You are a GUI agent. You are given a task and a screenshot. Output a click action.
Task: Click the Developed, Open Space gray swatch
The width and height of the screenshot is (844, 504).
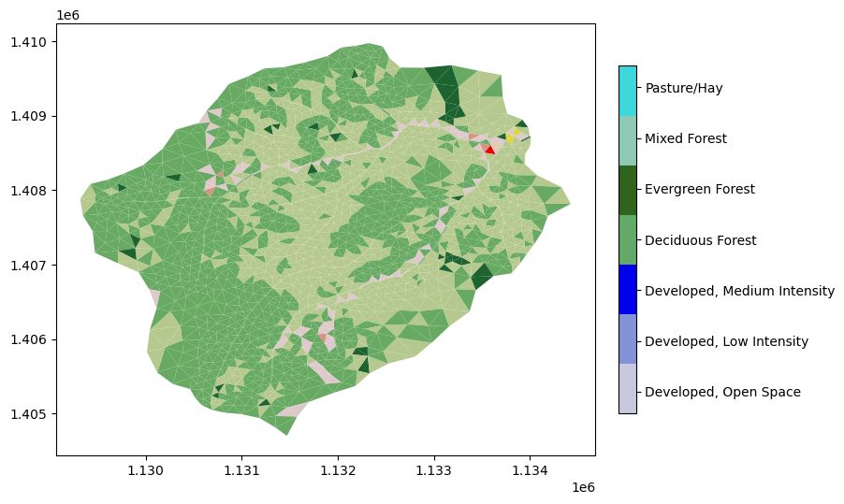(x=627, y=388)
